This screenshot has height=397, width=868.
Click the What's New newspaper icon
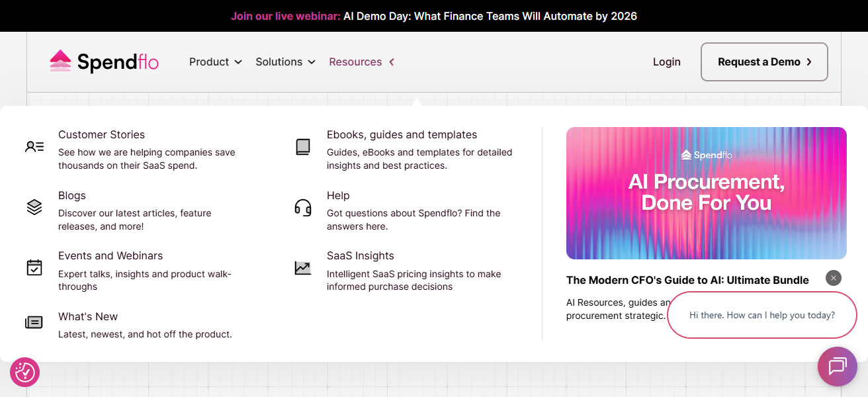[x=34, y=322]
